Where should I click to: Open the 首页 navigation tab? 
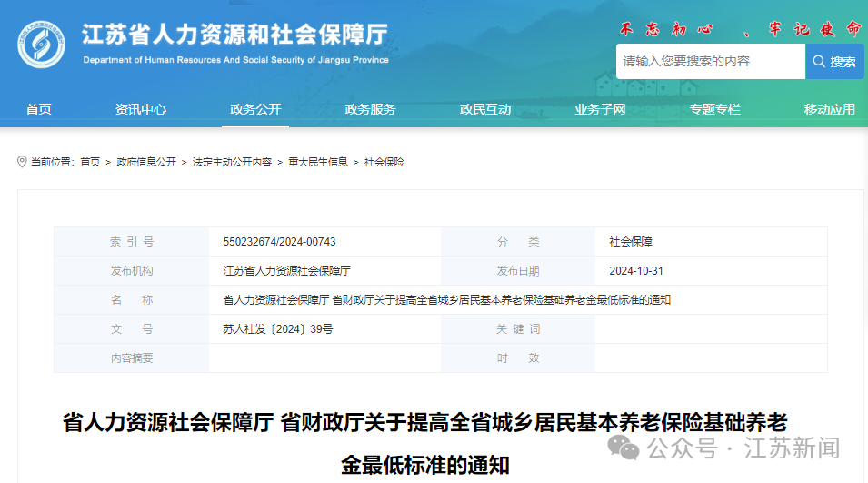click(38, 109)
